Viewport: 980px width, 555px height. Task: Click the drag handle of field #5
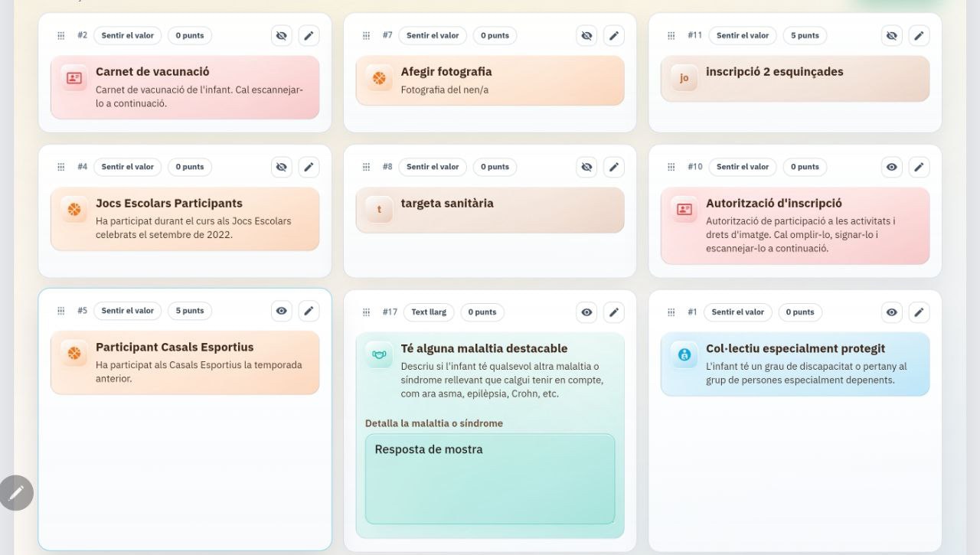[x=60, y=310]
